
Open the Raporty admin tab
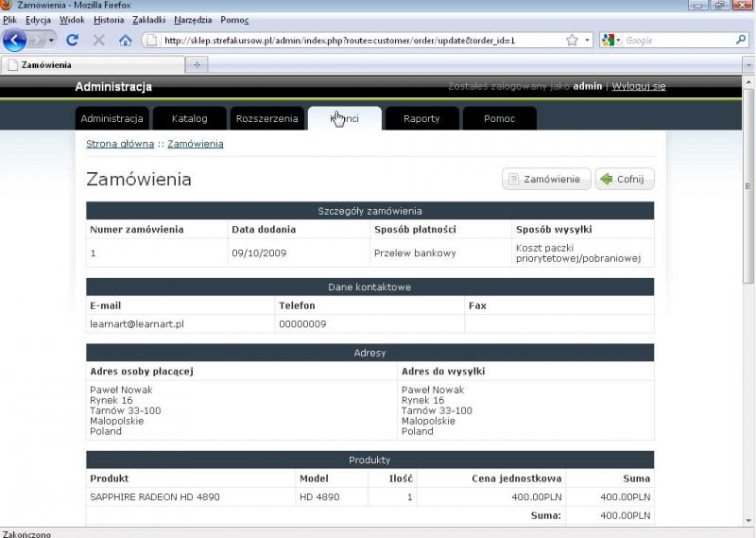tap(421, 118)
